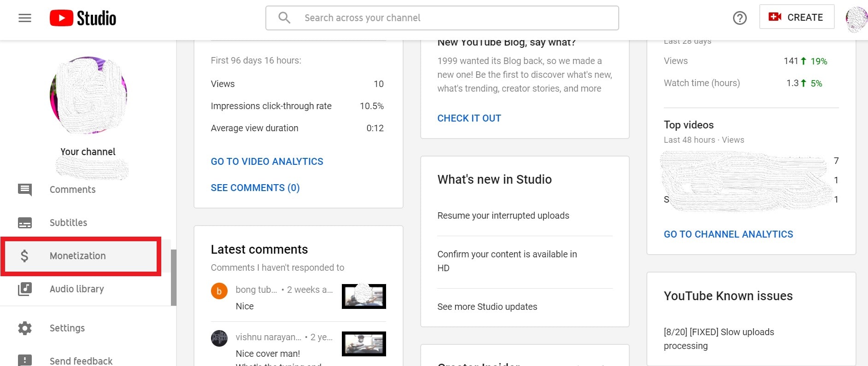Click the Latest comments heading
Viewport: 868px width, 366px height.
[259, 250]
